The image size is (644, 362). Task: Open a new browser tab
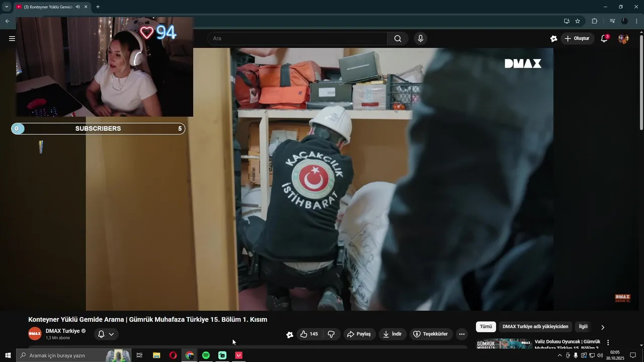(x=98, y=7)
